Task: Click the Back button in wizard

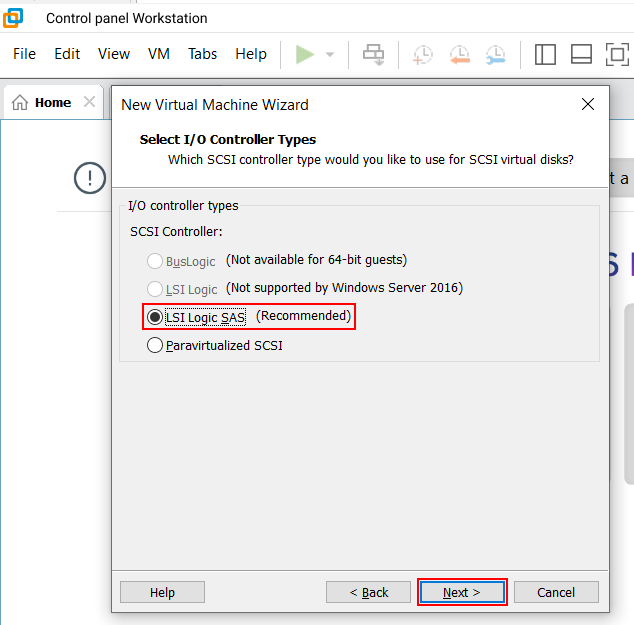Action: [368, 592]
